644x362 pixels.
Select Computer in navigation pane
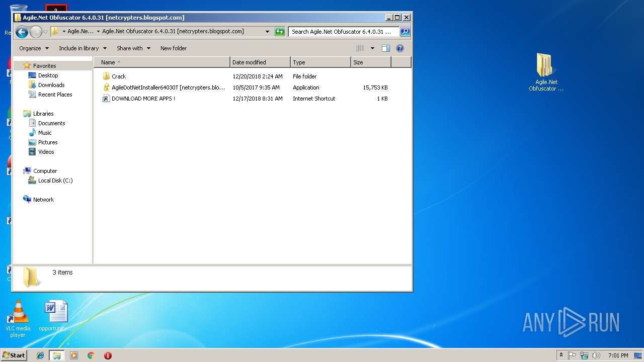point(45,171)
